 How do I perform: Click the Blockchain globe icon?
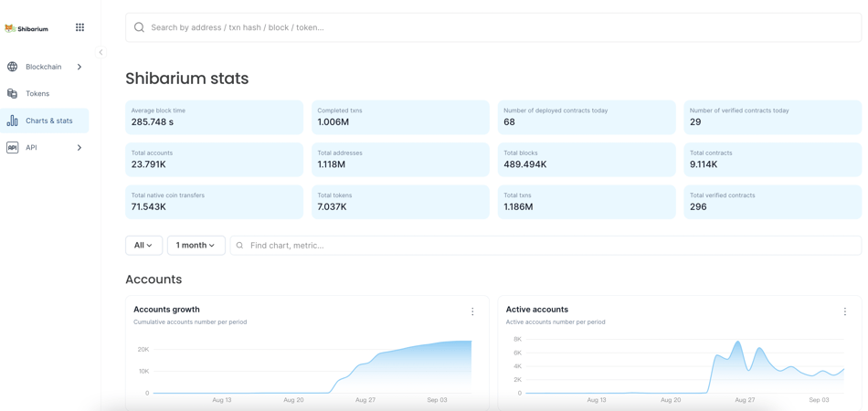[12, 67]
